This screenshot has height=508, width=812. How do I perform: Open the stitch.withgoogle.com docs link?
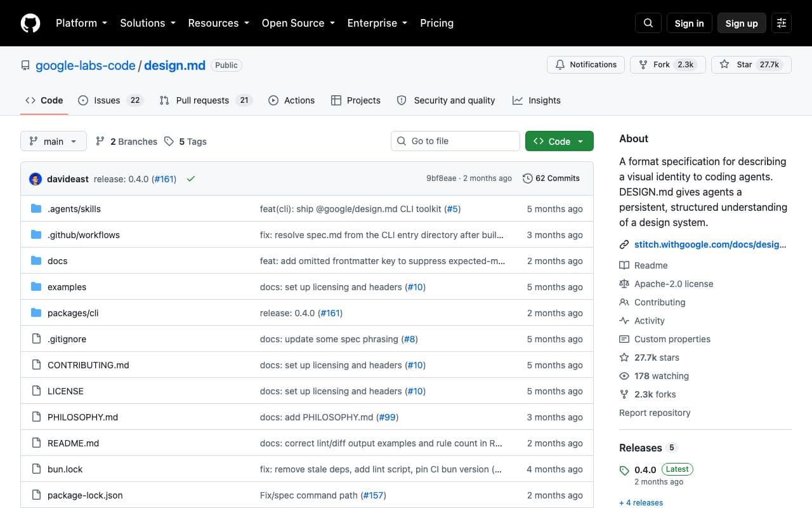(710, 244)
